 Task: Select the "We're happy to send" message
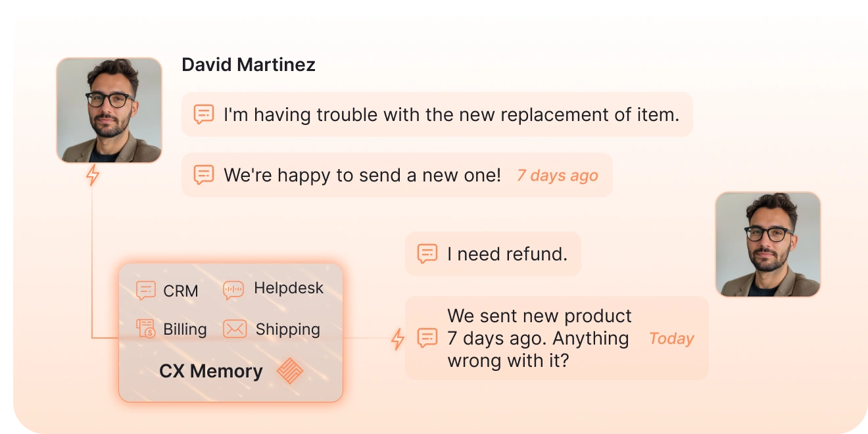[x=362, y=175]
